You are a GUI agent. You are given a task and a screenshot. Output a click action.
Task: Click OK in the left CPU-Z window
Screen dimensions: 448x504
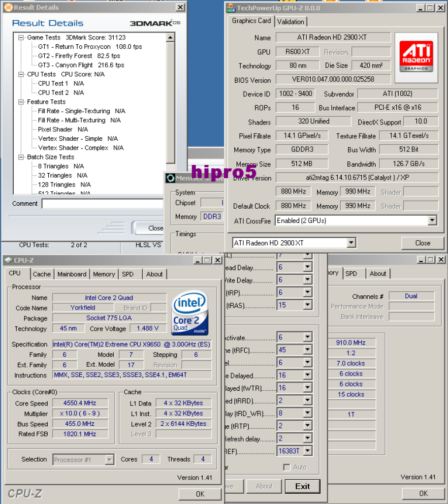click(x=200, y=494)
